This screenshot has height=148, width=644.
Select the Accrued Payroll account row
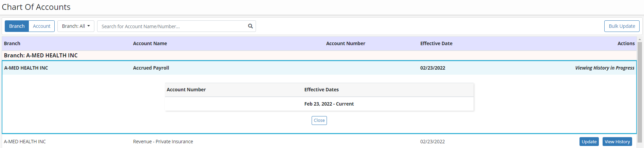151,68
